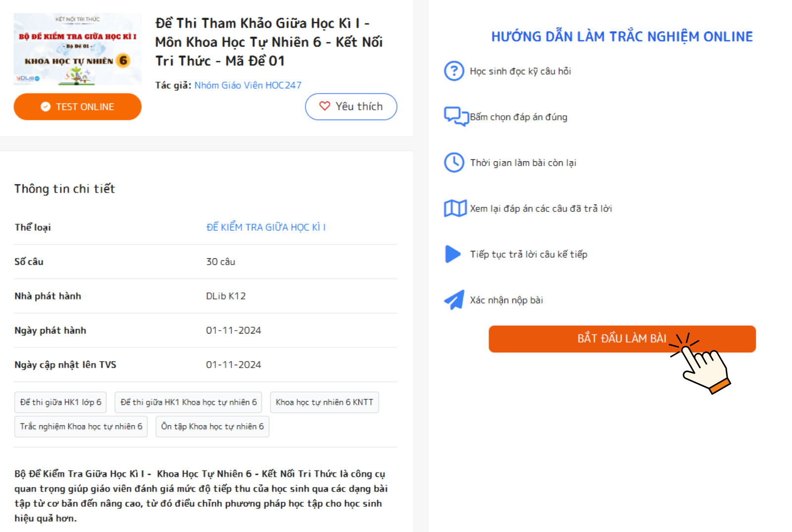Open the exam cover thumbnail image
Image resolution: width=792 pixels, height=532 pixels.
(78, 49)
